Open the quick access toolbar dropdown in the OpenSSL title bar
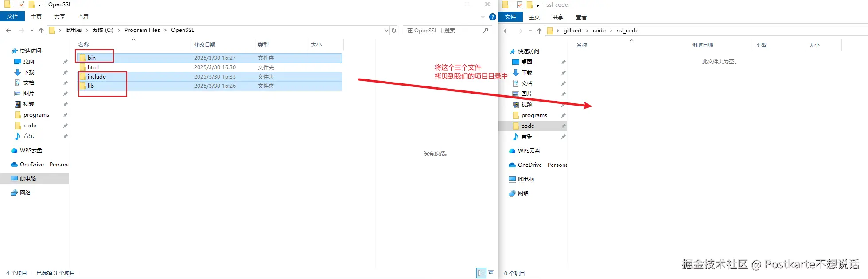868x279 pixels. 39,5
